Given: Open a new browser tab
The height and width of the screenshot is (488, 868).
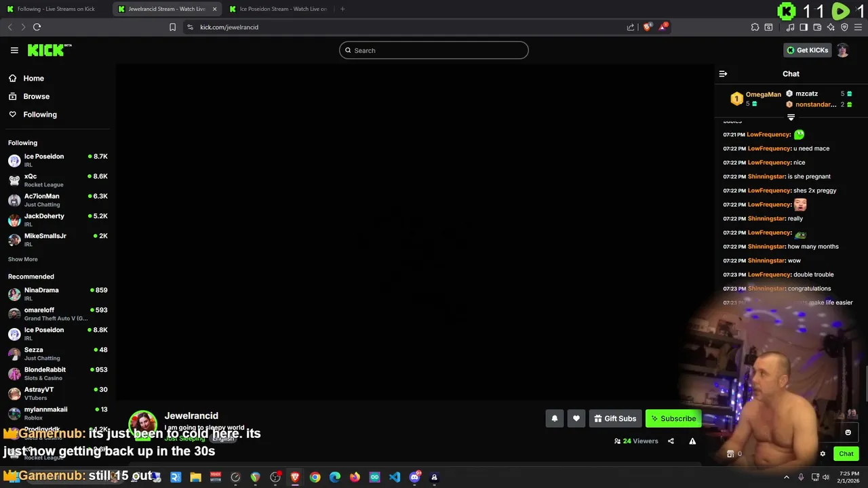Looking at the screenshot, I should (342, 9).
